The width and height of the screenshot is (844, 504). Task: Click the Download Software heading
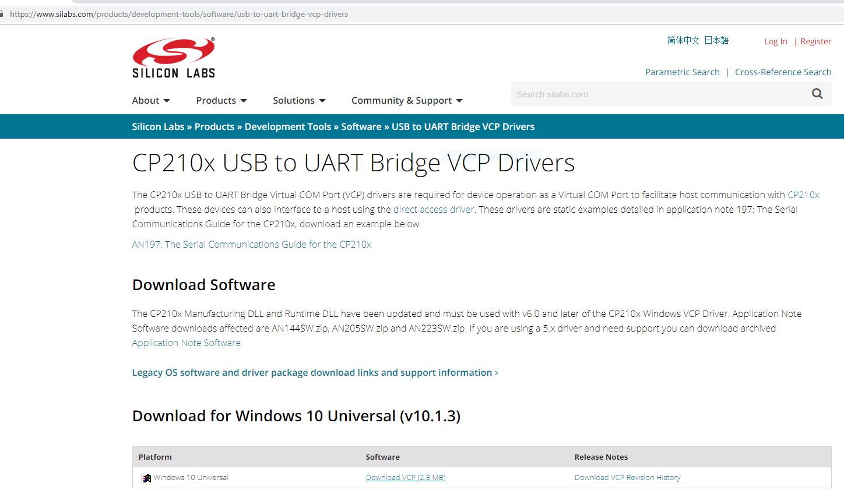click(x=203, y=285)
